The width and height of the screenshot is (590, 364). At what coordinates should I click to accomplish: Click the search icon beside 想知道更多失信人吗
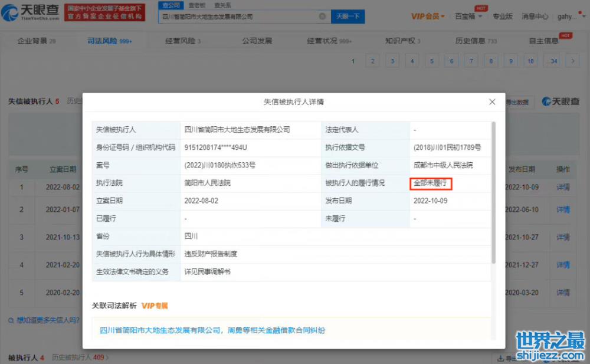11,320
